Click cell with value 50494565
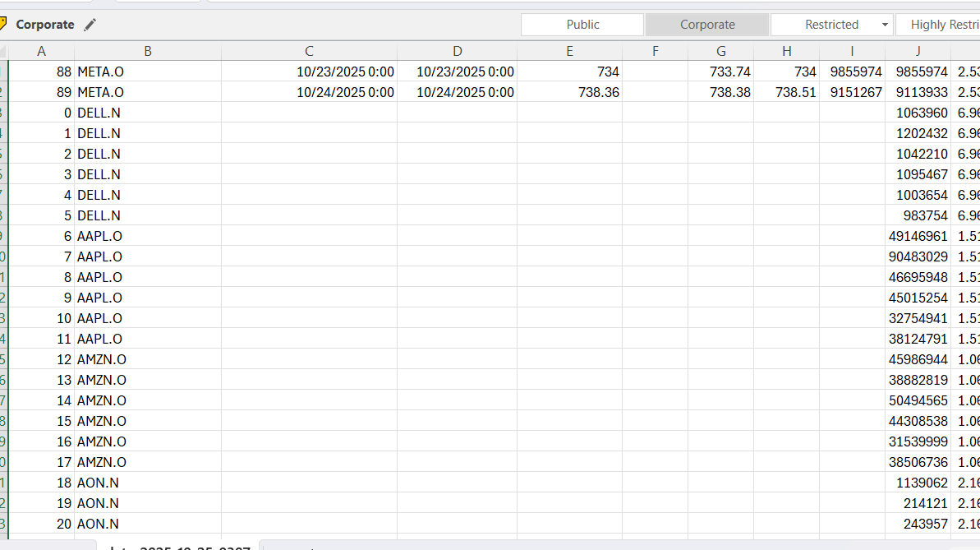This screenshot has width=980, height=550. pyautogui.click(x=918, y=401)
